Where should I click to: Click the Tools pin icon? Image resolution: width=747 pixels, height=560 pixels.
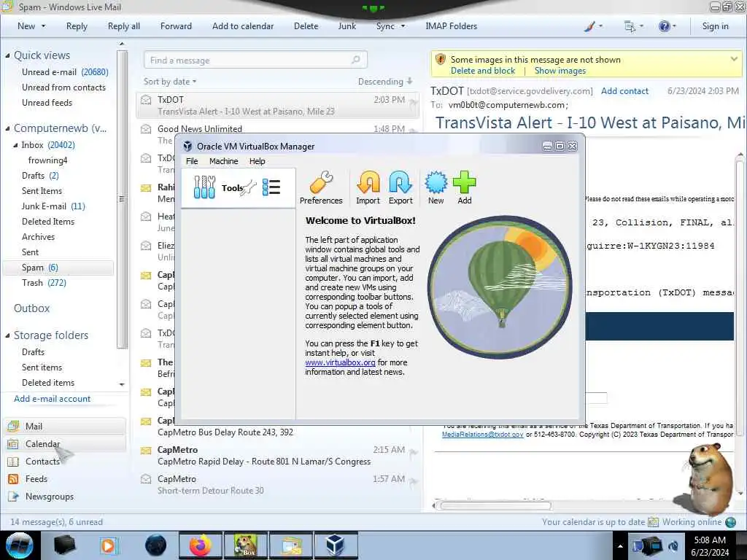pyautogui.click(x=249, y=188)
